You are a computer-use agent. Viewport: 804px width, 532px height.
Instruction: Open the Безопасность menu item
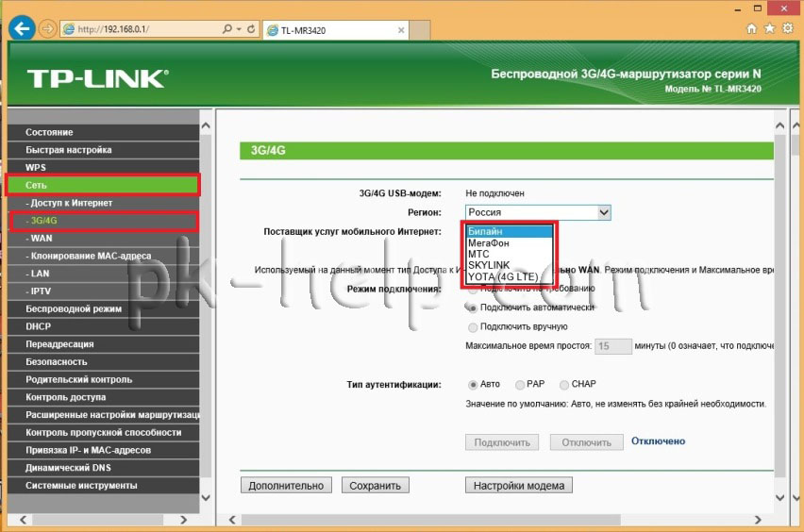104,362
